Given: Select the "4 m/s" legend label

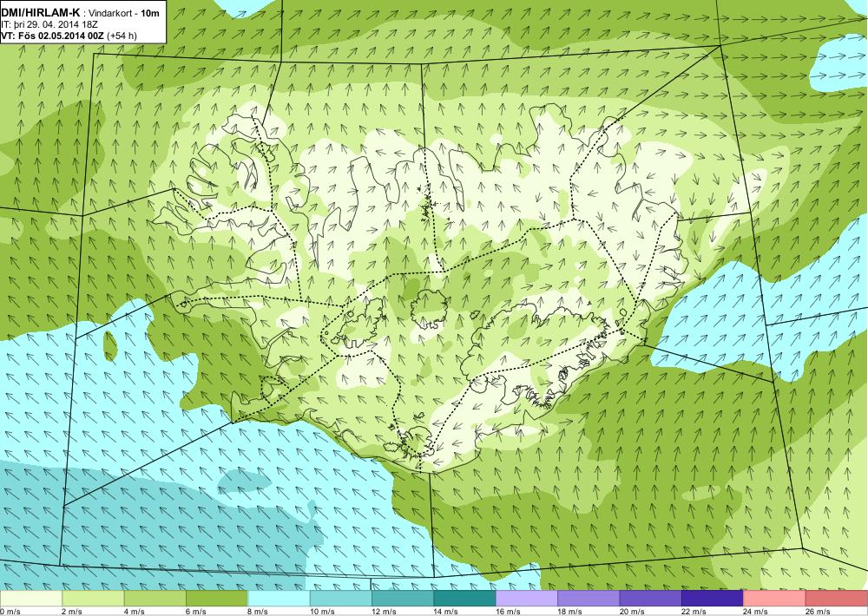Looking at the screenshot, I should [x=134, y=611].
